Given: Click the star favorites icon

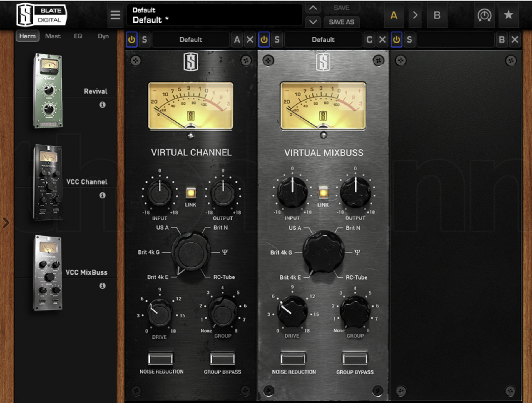Looking at the screenshot, I should click(x=508, y=15).
